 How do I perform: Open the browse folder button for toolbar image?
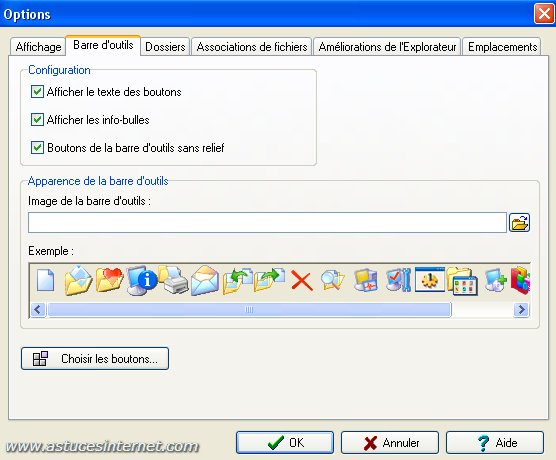click(519, 223)
